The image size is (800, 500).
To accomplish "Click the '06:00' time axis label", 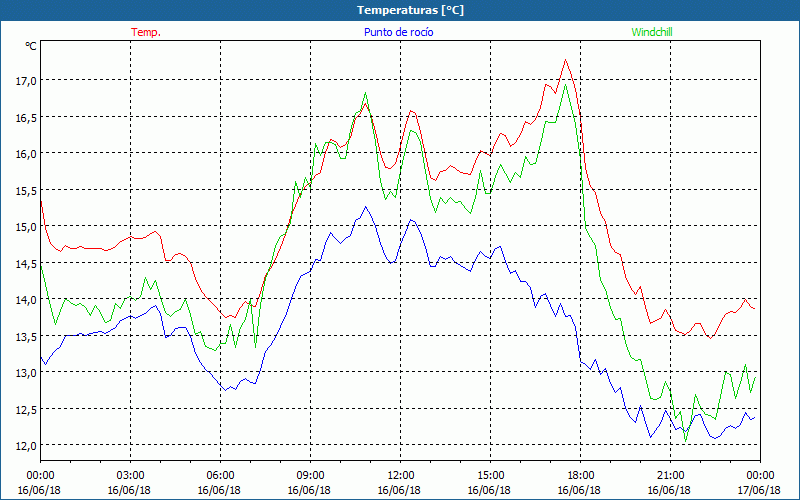I will 220,476.
